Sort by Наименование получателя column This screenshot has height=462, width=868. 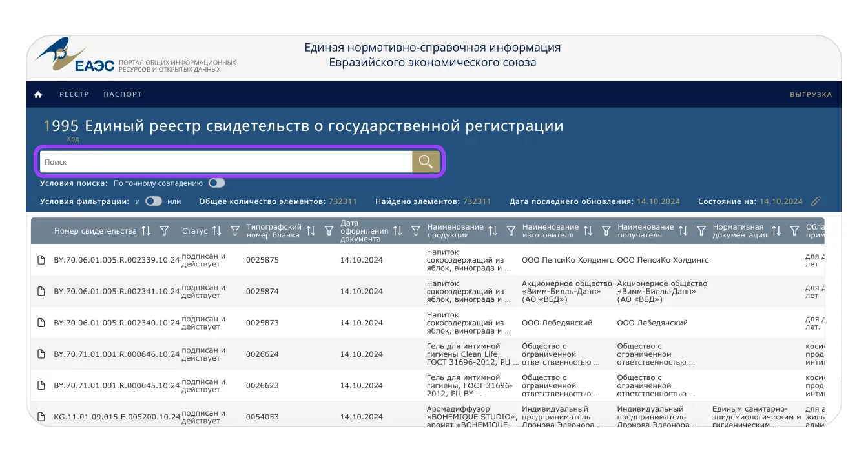coord(683,231)
